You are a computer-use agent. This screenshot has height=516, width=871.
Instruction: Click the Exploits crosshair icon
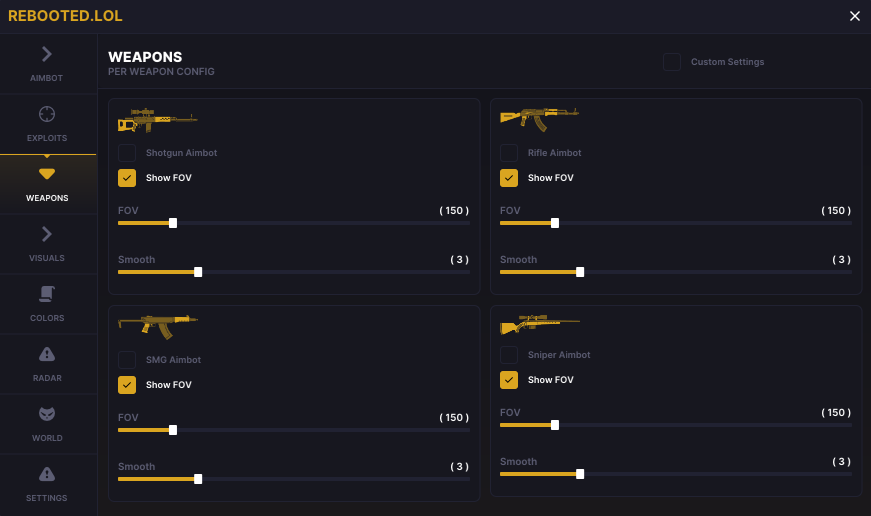47,114
